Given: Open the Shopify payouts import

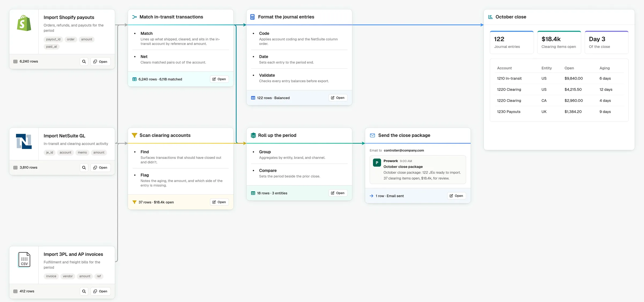Looking at the screenshot, I should tap(100, 62).
